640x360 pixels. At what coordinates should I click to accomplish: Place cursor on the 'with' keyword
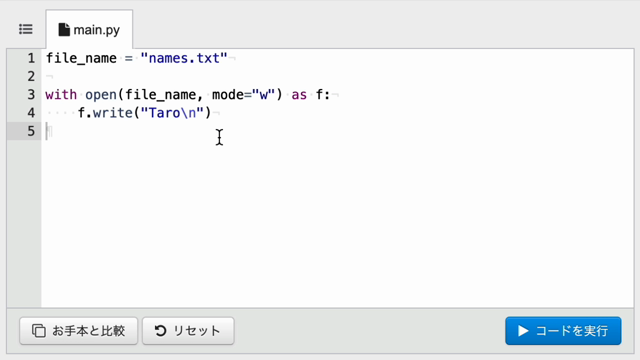[61, 95]
